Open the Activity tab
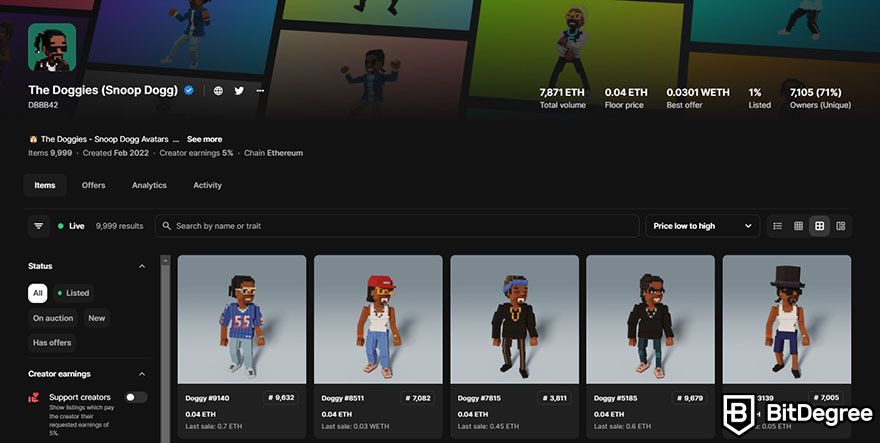 [x=208, y=185]
